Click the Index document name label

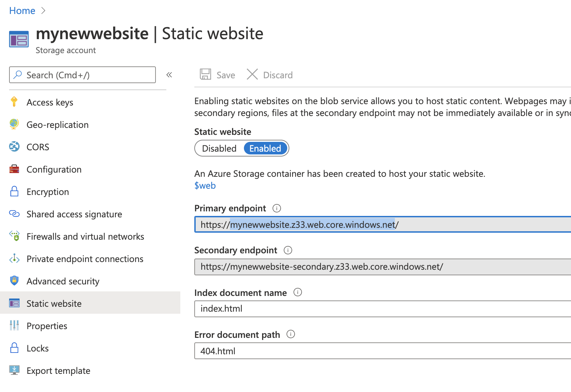(240, 293)
